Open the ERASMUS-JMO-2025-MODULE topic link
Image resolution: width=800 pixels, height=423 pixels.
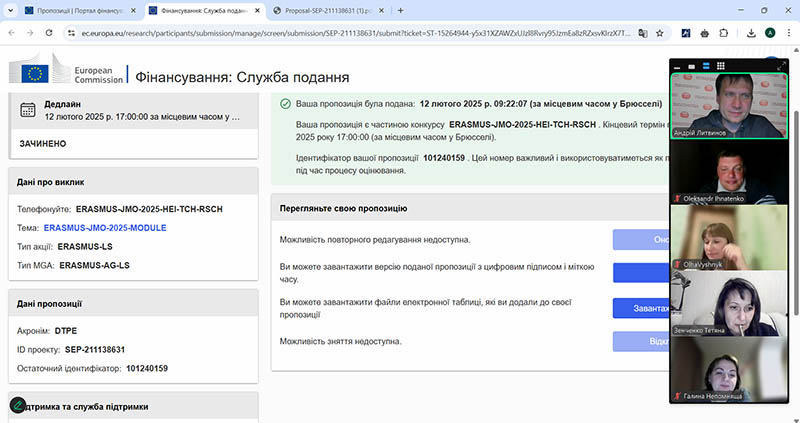[x=105, y=228]
